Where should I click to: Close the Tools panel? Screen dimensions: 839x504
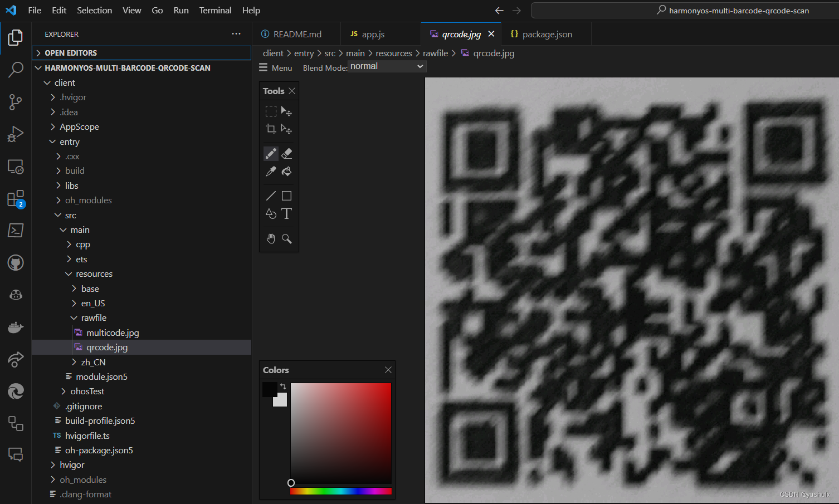[292, 91]
